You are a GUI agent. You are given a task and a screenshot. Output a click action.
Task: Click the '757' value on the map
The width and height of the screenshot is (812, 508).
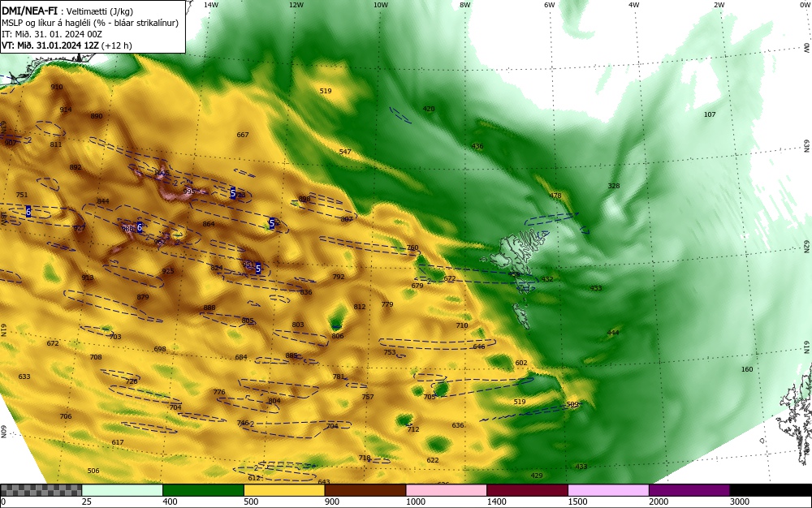[x=368, y=398]
